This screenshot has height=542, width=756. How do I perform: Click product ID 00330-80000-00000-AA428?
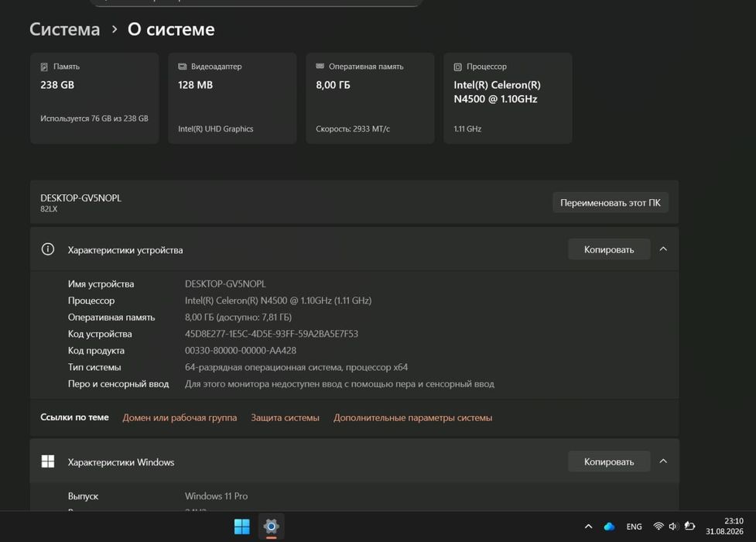pyautogui.click(x=241, y=351)
